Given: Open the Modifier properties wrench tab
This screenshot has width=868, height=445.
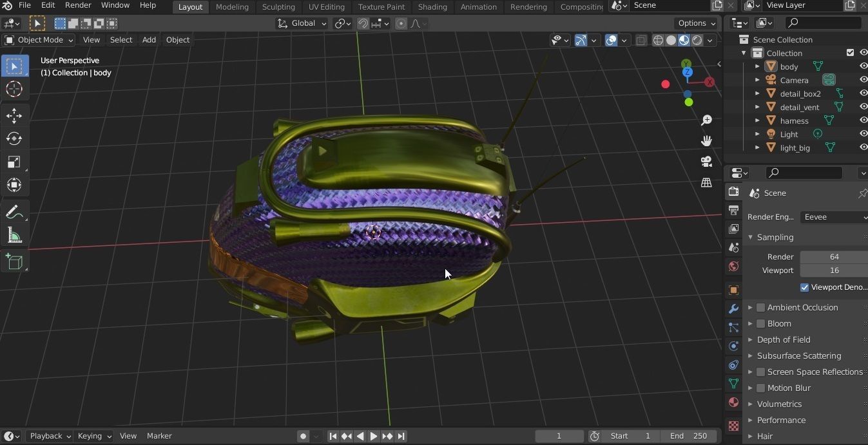Looking at the screenshot, I should 733,309.
